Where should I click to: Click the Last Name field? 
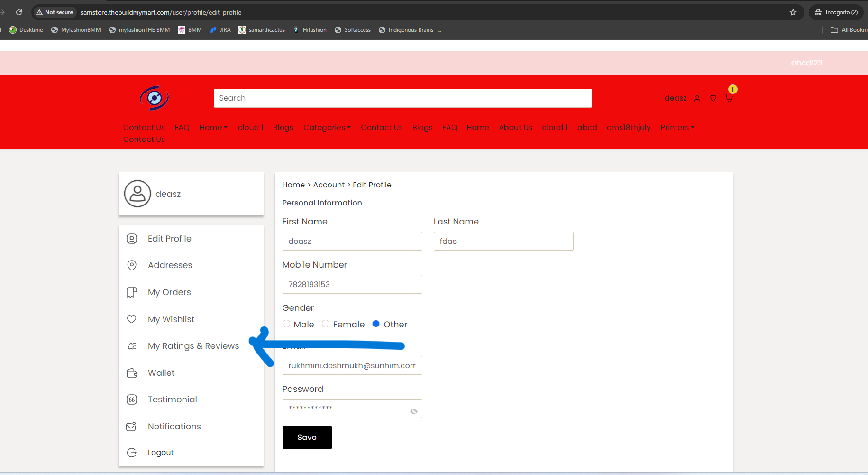coord(503,241)
